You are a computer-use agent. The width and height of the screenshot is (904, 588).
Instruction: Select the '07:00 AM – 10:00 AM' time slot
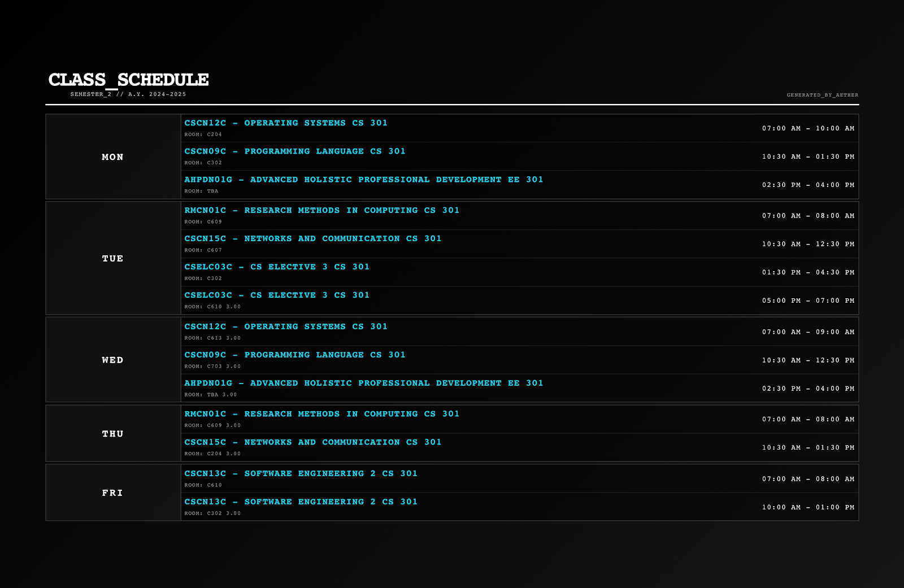(x=808, y=129)
